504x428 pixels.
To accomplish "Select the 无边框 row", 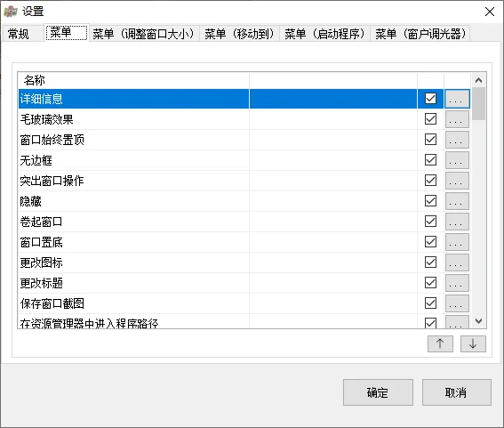I will coord(244,160).
